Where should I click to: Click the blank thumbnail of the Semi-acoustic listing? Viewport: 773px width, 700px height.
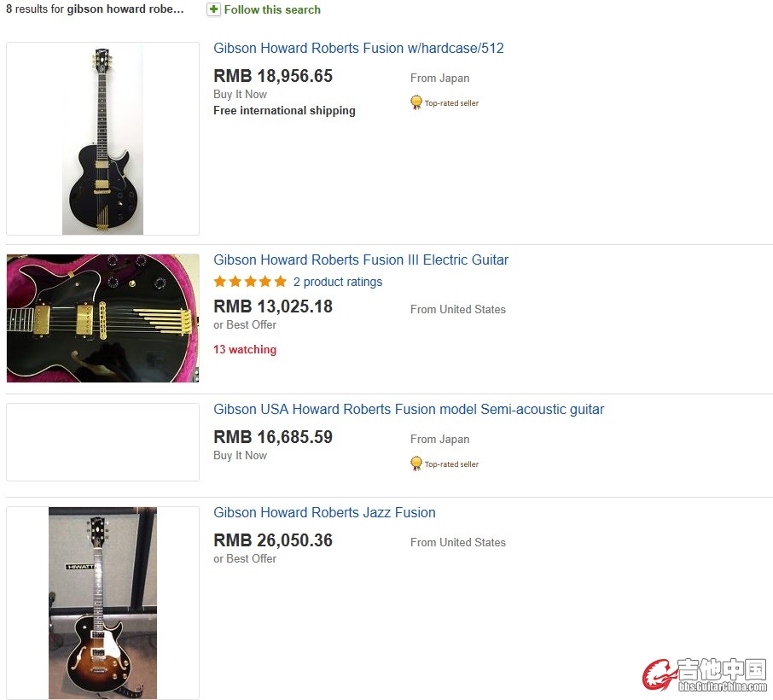coord(102,442)
